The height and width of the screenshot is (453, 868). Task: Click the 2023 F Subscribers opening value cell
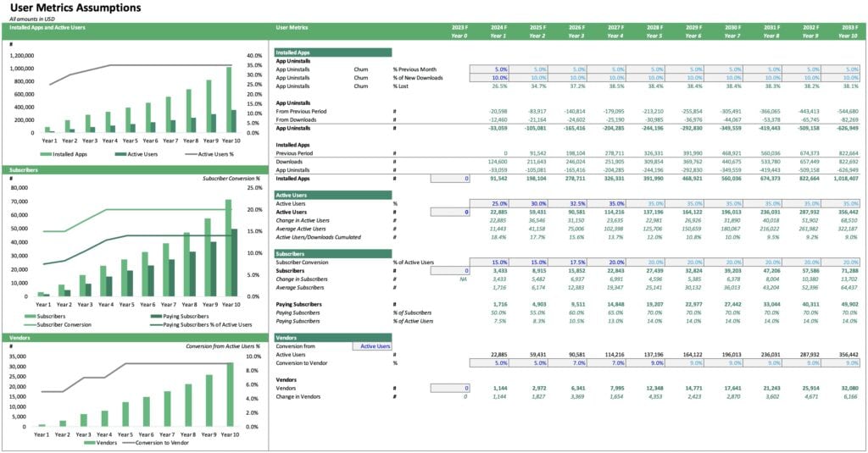450,271
